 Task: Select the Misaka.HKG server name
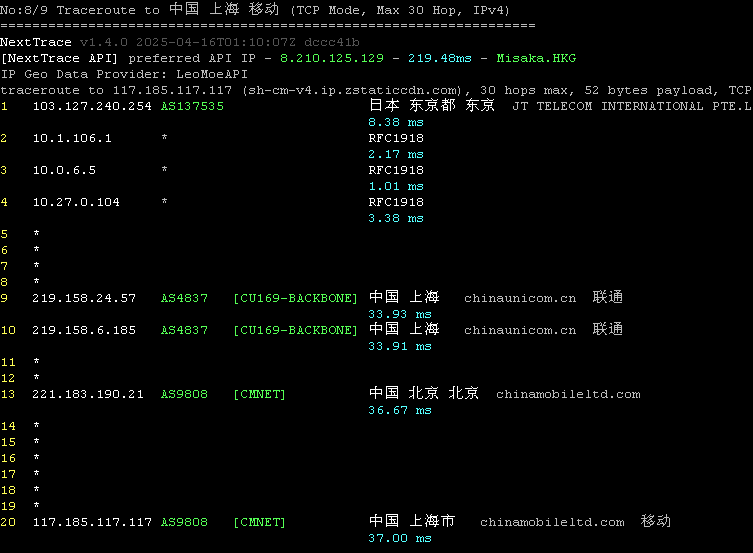(536, 58)
